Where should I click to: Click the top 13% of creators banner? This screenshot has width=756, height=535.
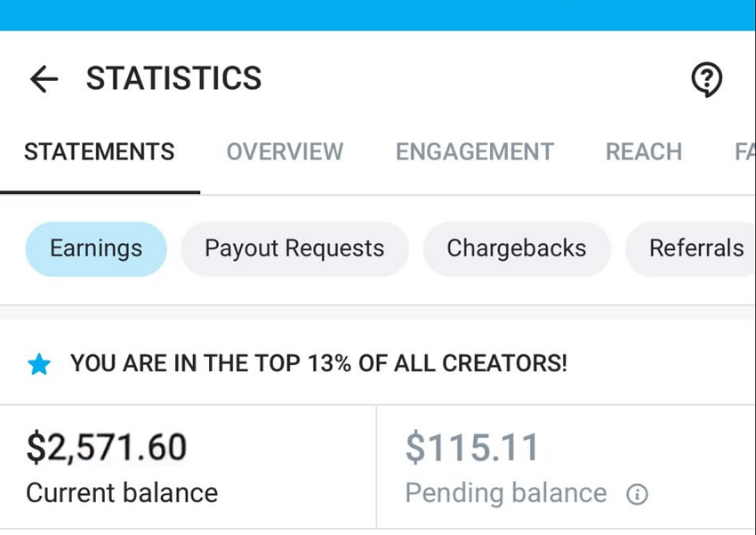coord(319,364)
